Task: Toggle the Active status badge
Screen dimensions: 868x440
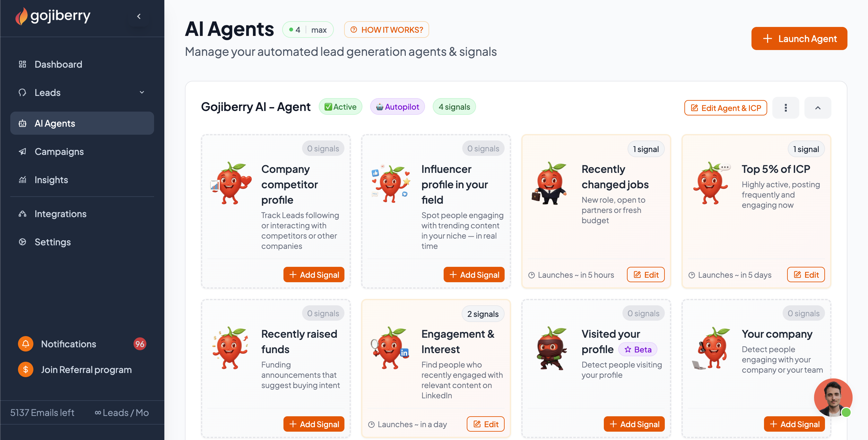Action: click(x=340, y=107)
